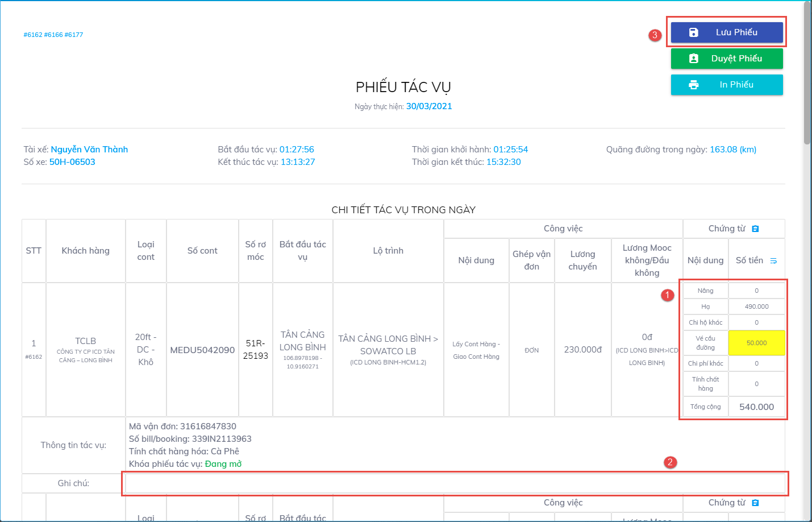Click the yellow Vé cầu đường amount cell
The width and height of the screenshot is (812, 522).
756,343
